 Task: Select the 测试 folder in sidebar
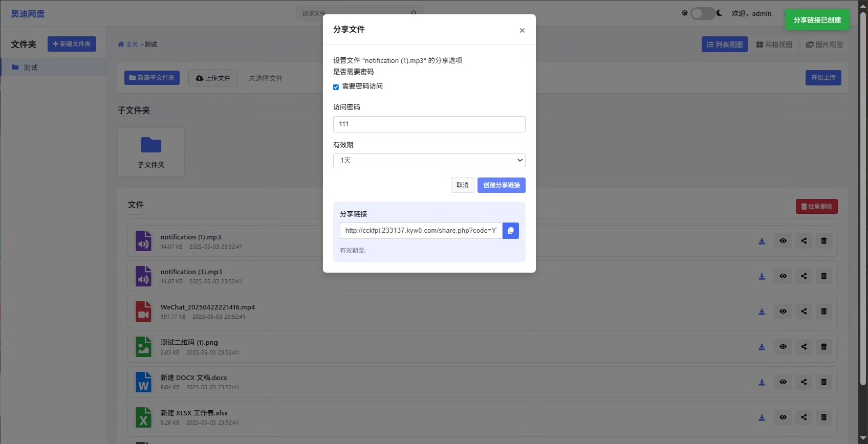[53, 68]
